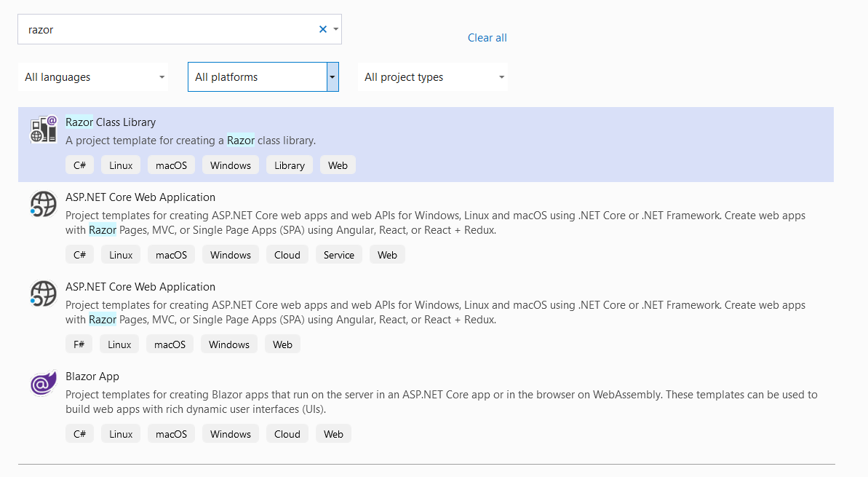Click the C# tag under Razor Class Library

pyautogui.click(x=80, y=165)
